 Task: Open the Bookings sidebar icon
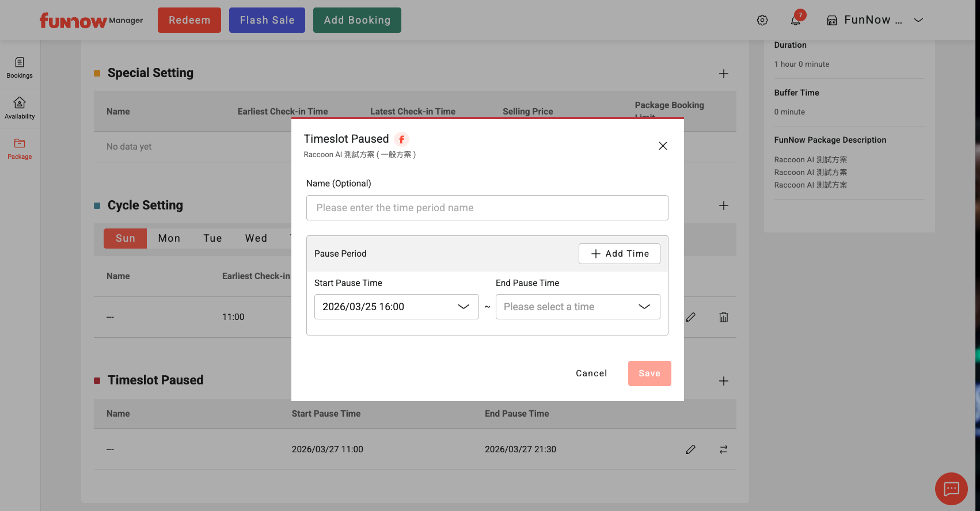pos(20,67)
